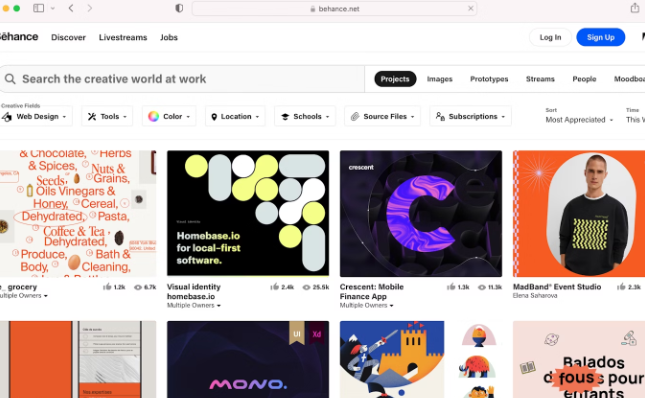Expand the Tools filter dropdown
Image resolution: width=645 pixels, height=398 pixels.
click(x=107, y=116)
